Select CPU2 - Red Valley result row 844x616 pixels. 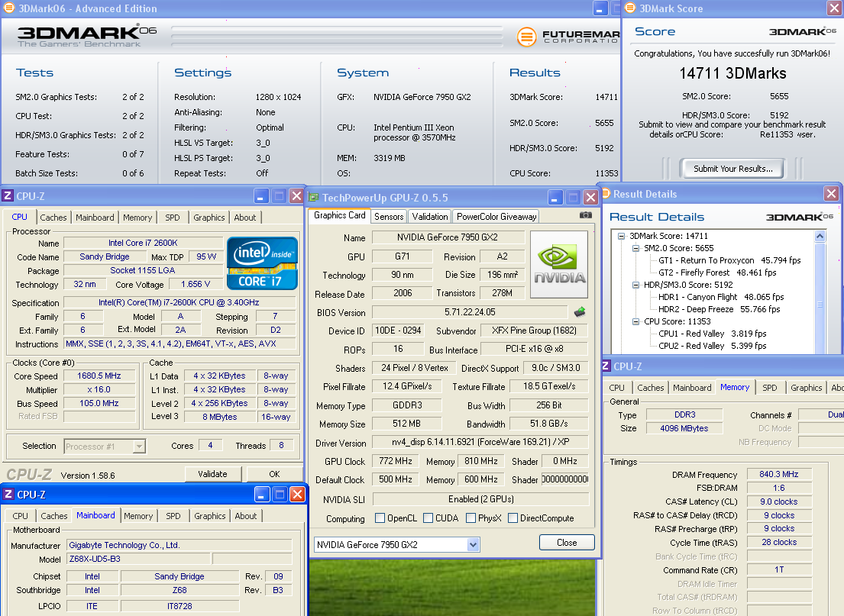click(x=712, y=346)
